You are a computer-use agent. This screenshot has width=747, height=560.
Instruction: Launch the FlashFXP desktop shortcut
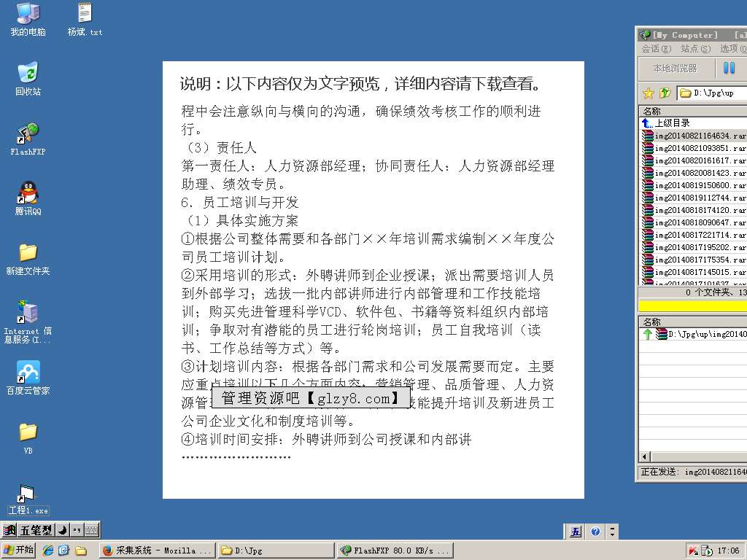click(28, 139)
